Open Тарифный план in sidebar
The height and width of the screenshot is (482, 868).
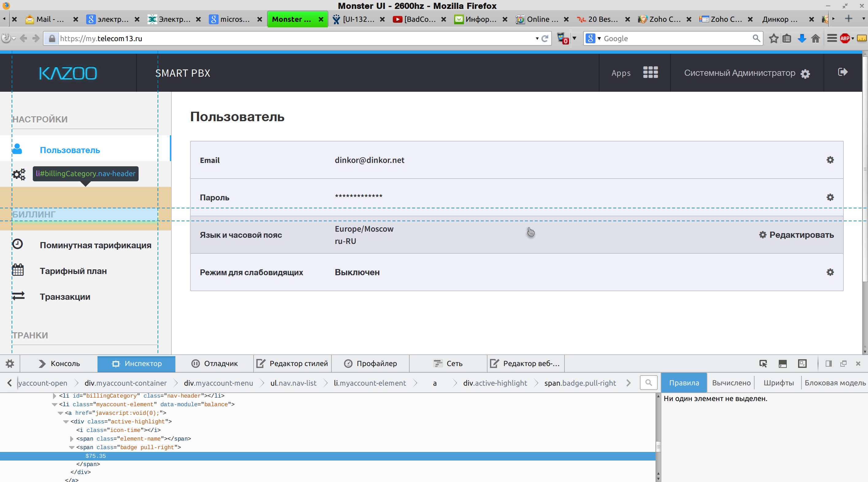click(74, 271)
